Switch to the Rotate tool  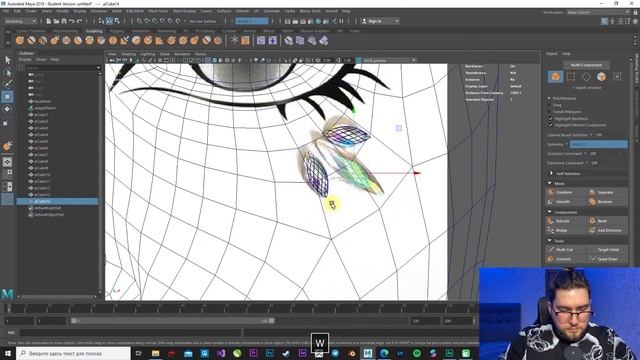point(7,109)
